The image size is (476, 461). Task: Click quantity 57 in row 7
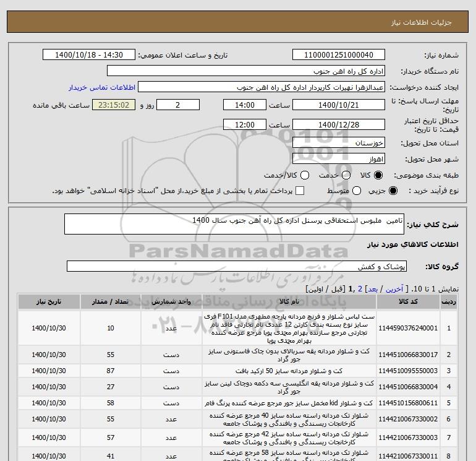click(111, 437)
